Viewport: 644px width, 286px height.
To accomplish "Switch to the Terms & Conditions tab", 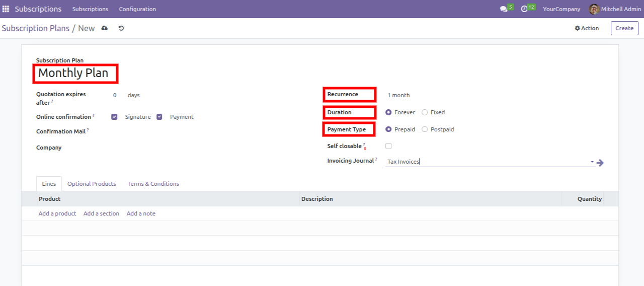I will point(153,184).
